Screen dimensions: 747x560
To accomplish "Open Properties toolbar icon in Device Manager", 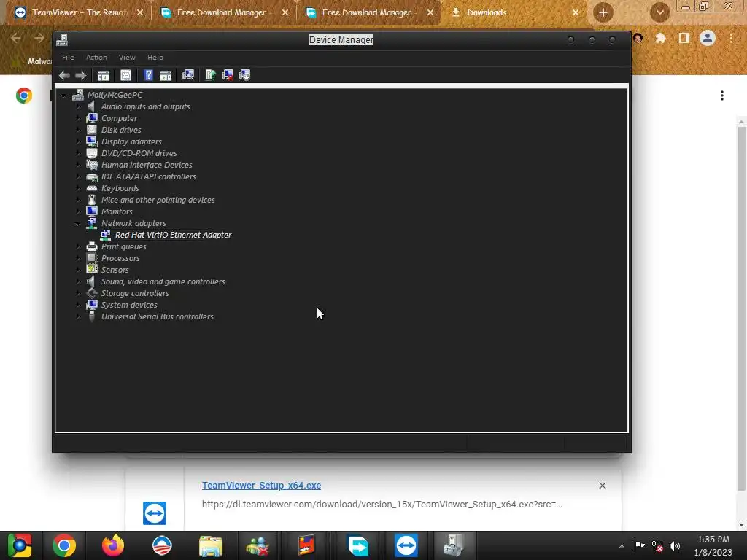I will pyautogui.click(x=125, y=75).
